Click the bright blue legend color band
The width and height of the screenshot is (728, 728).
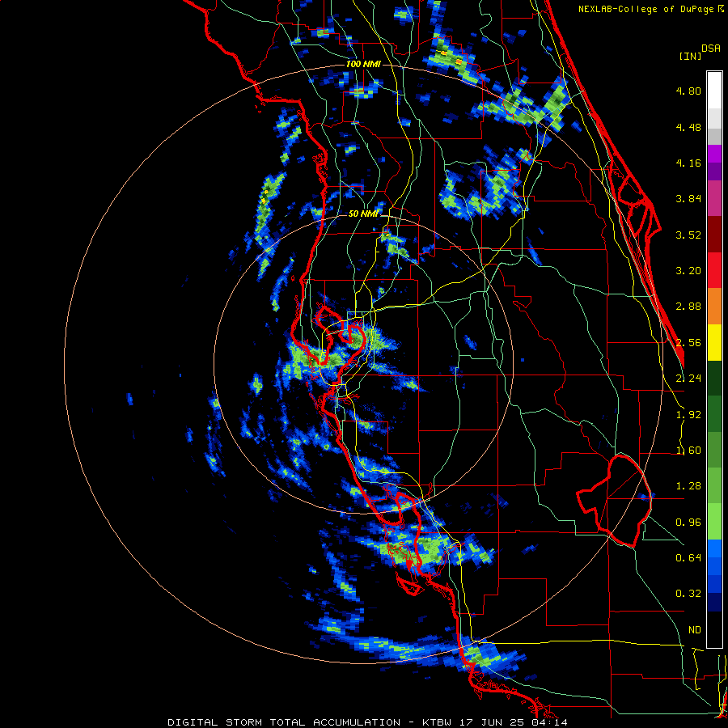pos(714,548)
